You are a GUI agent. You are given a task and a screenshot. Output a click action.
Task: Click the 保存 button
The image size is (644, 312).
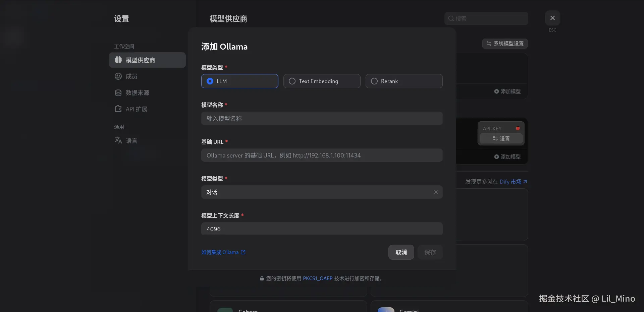(430, 252)
